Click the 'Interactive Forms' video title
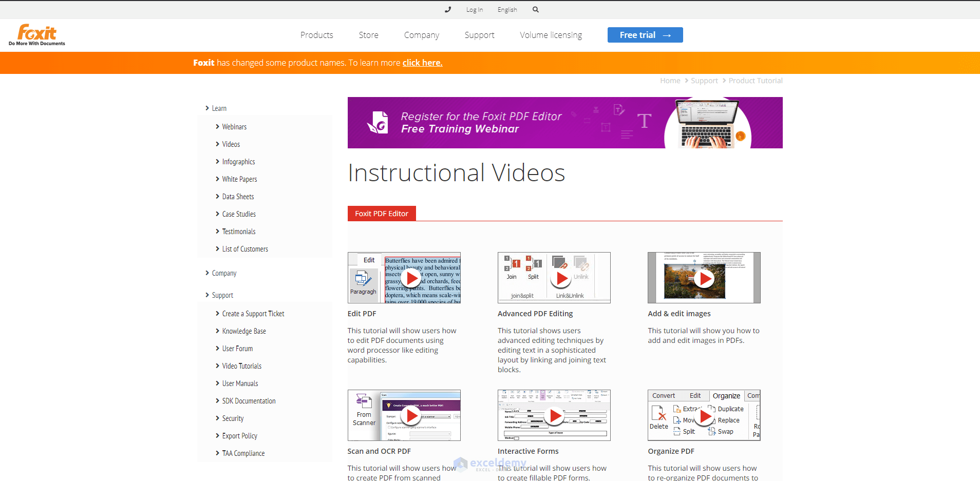980x481 pixels. (528, 451)
